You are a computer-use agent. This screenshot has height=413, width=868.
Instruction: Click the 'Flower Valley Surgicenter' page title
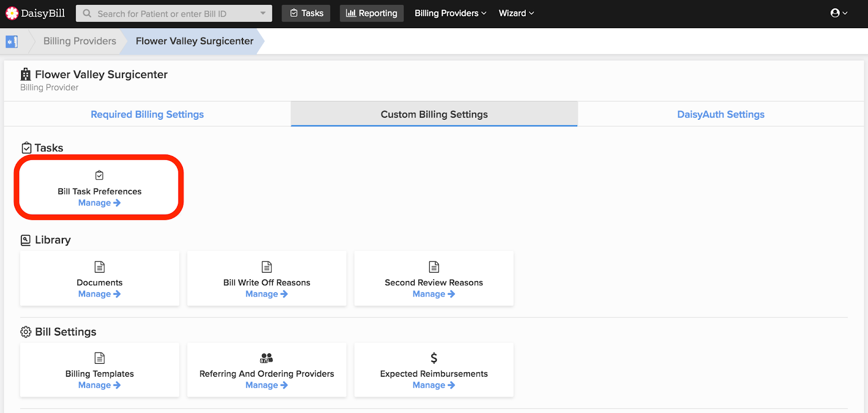[101, 74]
